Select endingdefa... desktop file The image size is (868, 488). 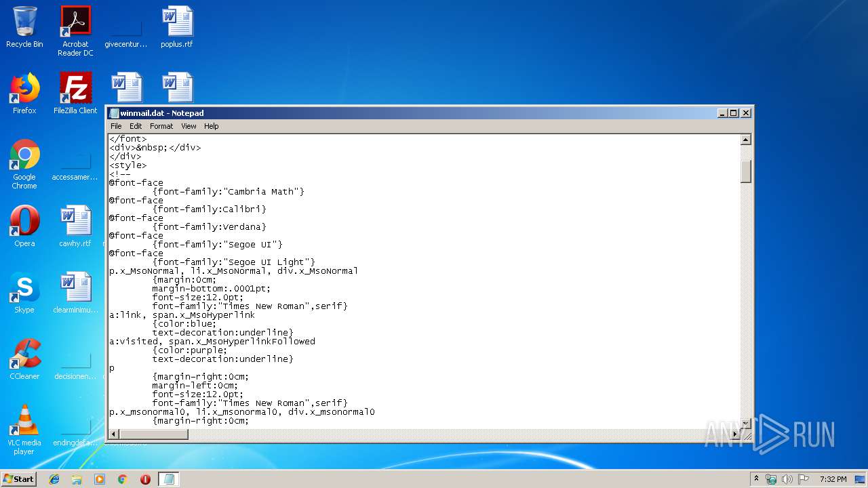[75, 430]
